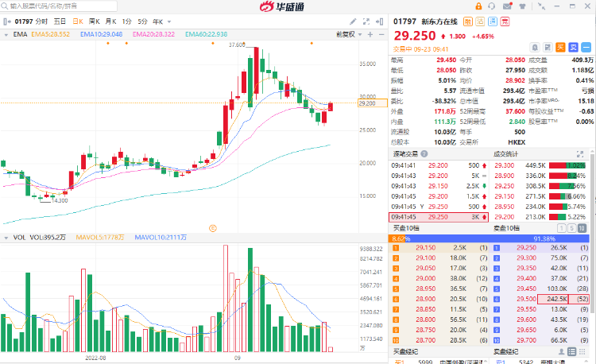Click the current price label 29.200 on axis
The image size is (596, 364).
[373, 103]
